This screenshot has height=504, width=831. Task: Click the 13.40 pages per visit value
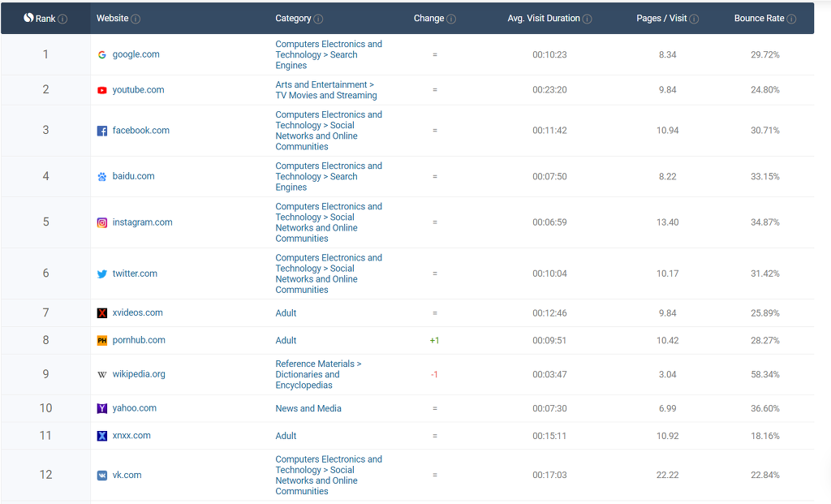pyautogui.click(x=667, y=222)
